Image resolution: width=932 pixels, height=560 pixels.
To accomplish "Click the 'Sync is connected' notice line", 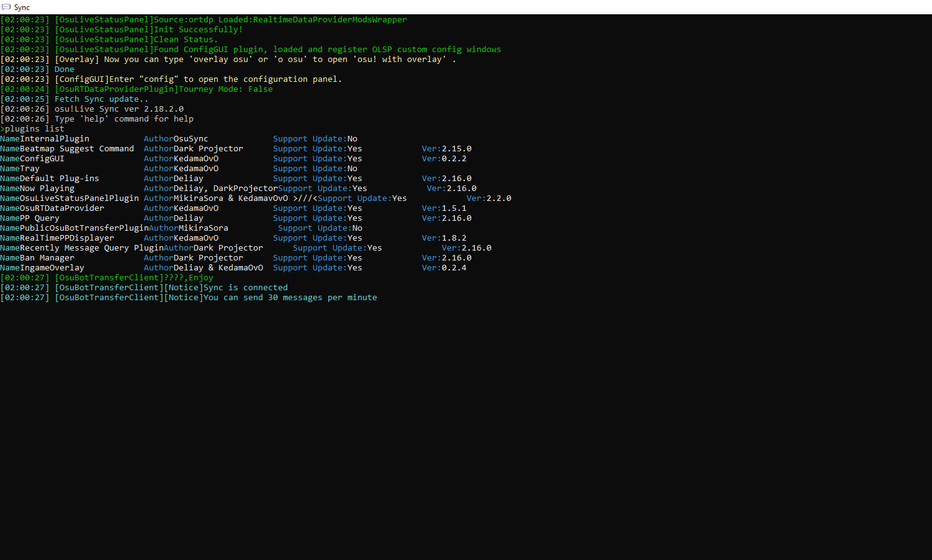I will [x=144, y=288].
